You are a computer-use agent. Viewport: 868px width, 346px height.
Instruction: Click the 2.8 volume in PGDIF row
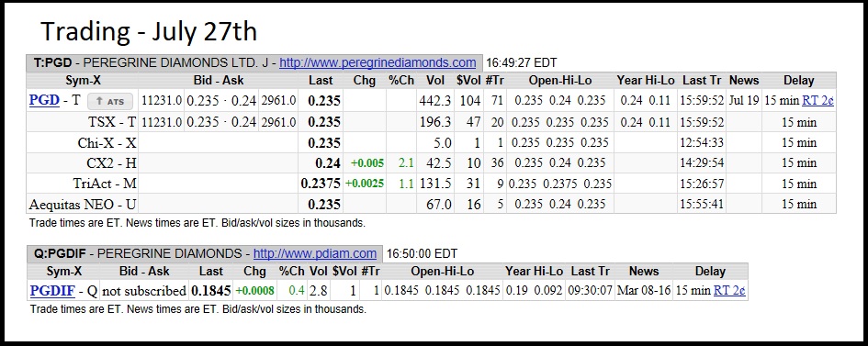coord(318,290)
